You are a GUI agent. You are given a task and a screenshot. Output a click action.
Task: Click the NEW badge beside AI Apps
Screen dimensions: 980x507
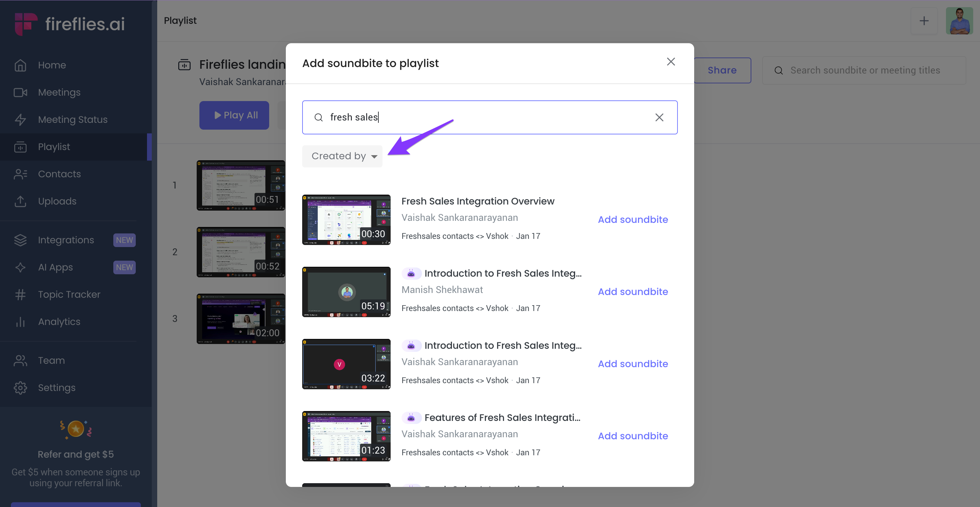click(x=125, y=267)
